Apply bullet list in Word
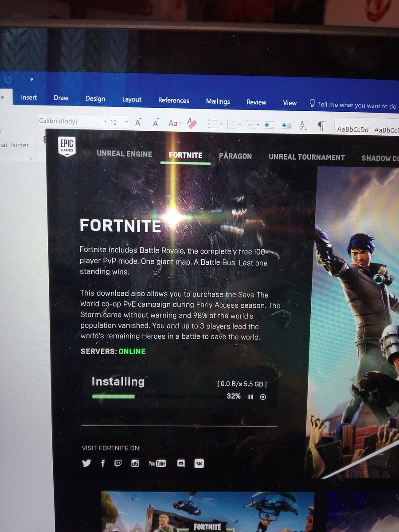The width and height of the screenshot is (399, 532). click(213, 124)
